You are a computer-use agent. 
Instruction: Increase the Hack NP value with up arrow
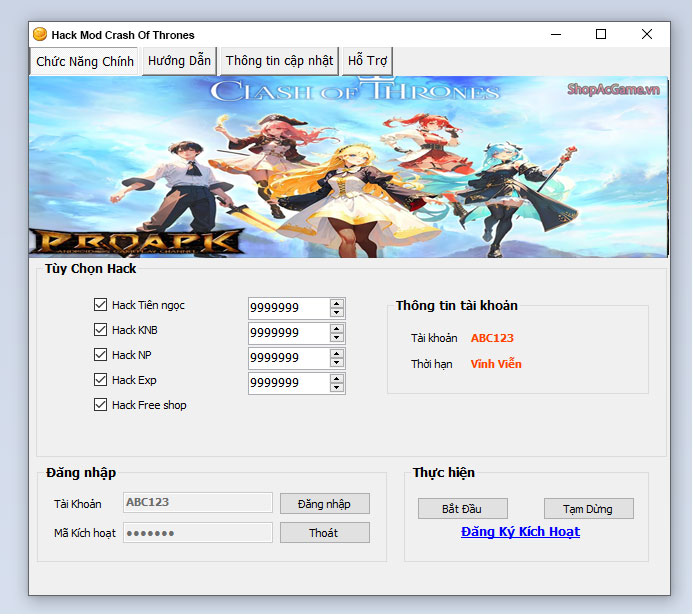click(337, 354)
